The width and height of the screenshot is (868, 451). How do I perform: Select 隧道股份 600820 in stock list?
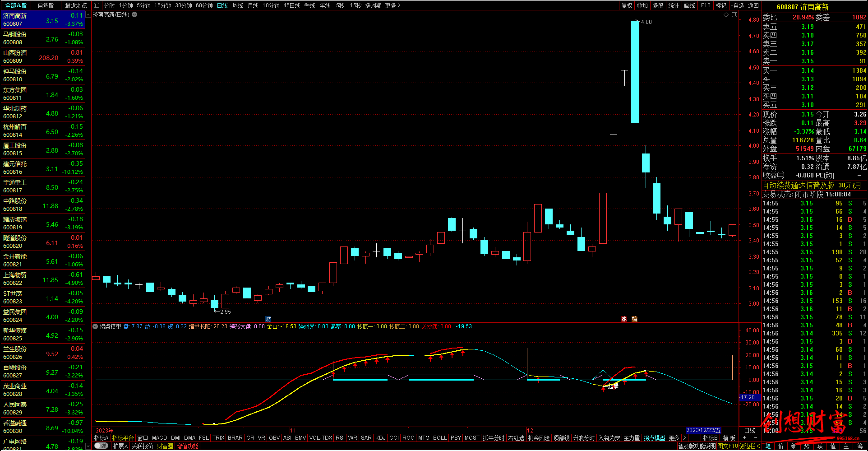[x=43, y=242]
